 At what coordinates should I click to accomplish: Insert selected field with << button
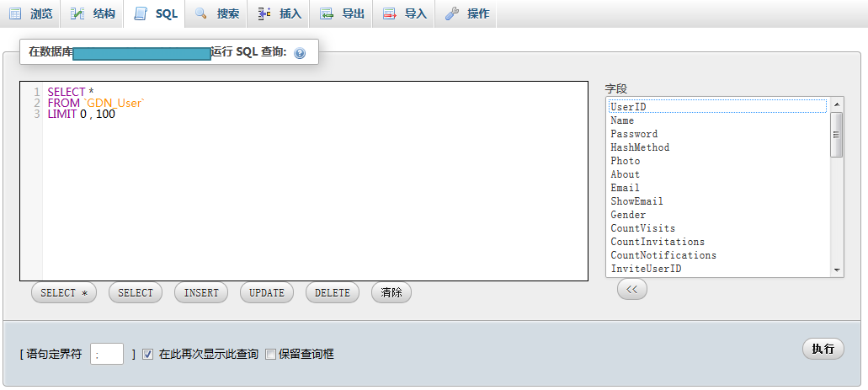632,289
